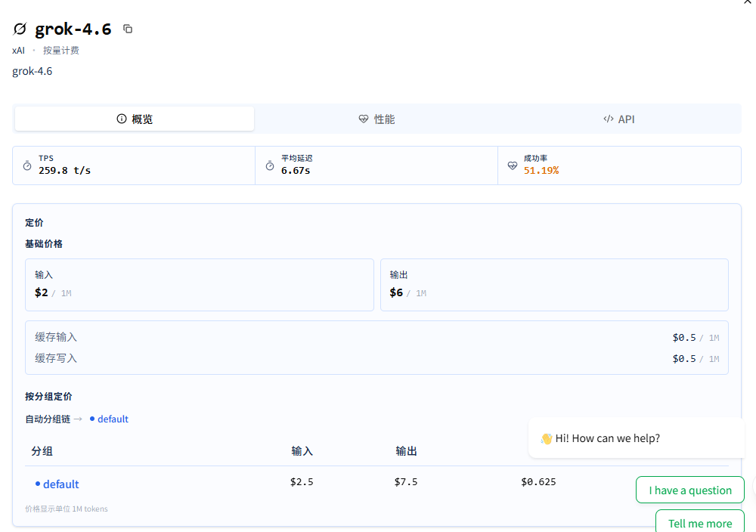Click the info icon on 概览 tab
756x532 pixels.
pos(122,119)
